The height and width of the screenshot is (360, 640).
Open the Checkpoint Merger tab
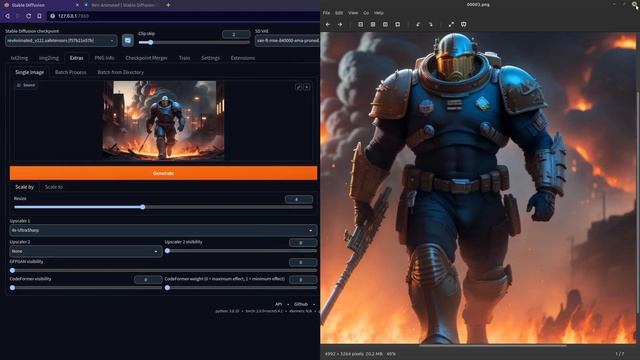147,58
